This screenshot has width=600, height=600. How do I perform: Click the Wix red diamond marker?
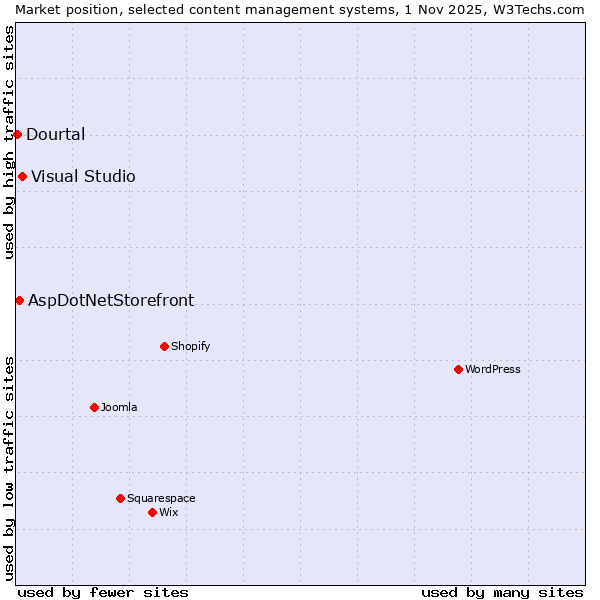[152, 512]
